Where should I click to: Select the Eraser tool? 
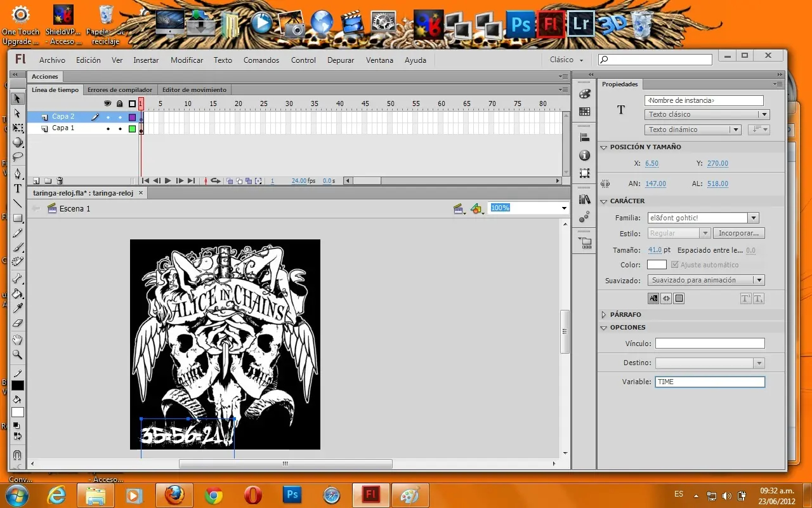coord(18,323)
